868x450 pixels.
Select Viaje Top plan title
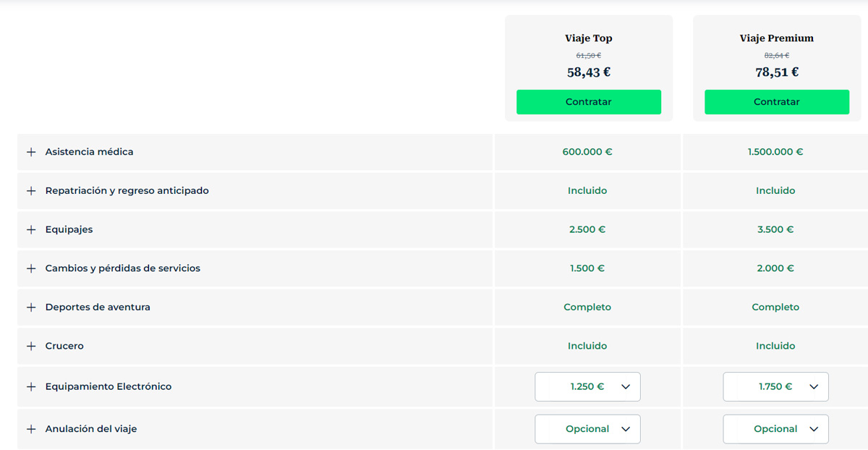click(x=589, y=38)
